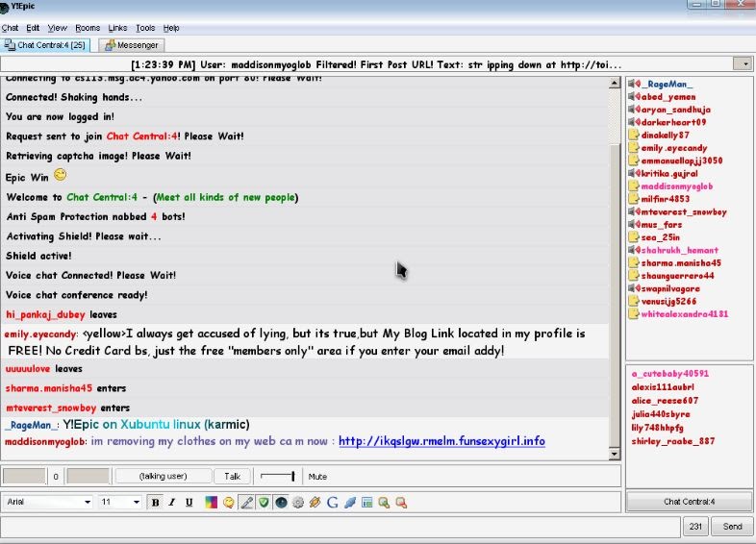The height and width of the screenshot is (544, 756).
Task: Click the Talk button
Action: 232,476
